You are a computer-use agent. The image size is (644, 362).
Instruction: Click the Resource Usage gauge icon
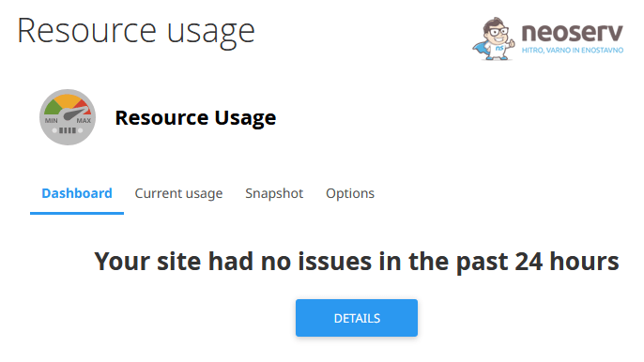click(x=68, y=117)
